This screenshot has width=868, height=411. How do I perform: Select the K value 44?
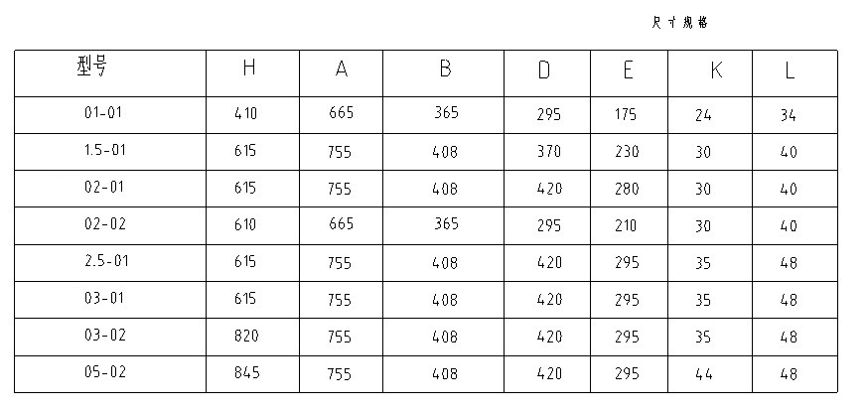coord(703,374)
